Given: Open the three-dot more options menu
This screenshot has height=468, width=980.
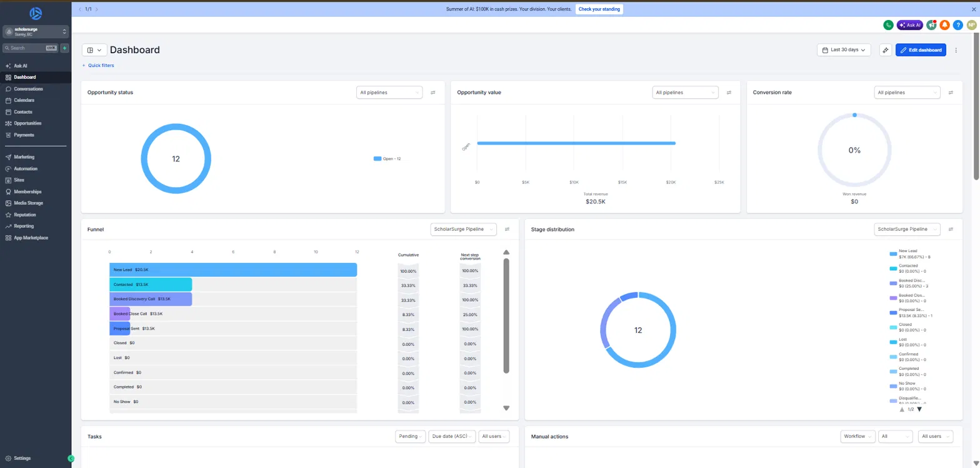Looking at the screenshot, I should [956, 50].
